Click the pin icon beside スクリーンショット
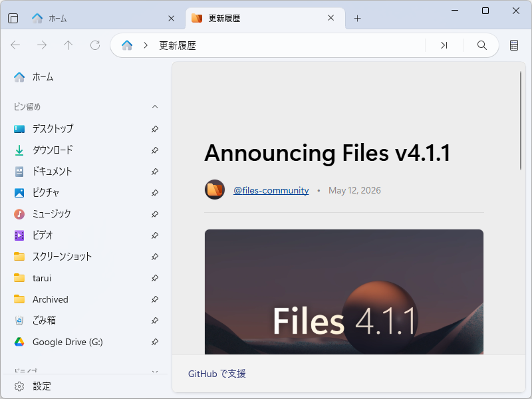This screenshot has height=399, width=532. point(155,257)
